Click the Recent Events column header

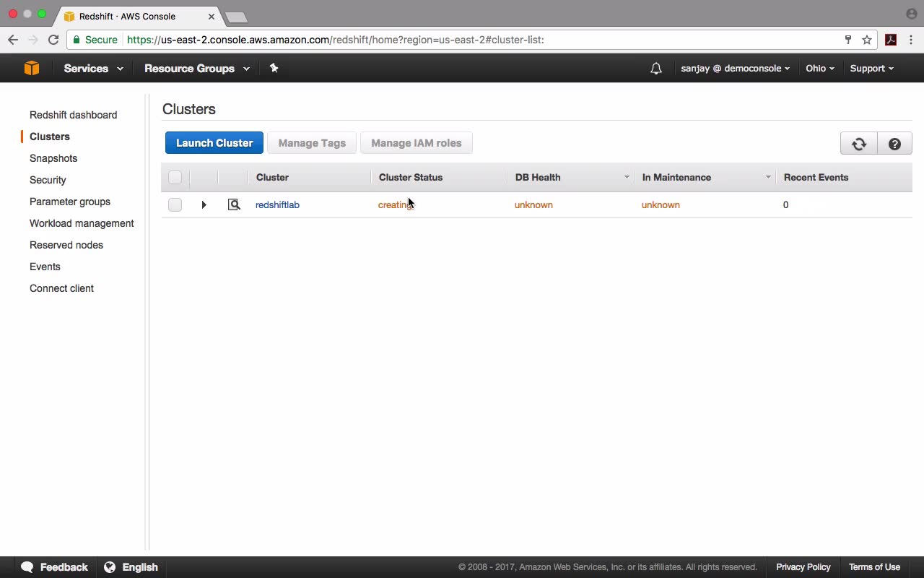[x=816, y=177]
